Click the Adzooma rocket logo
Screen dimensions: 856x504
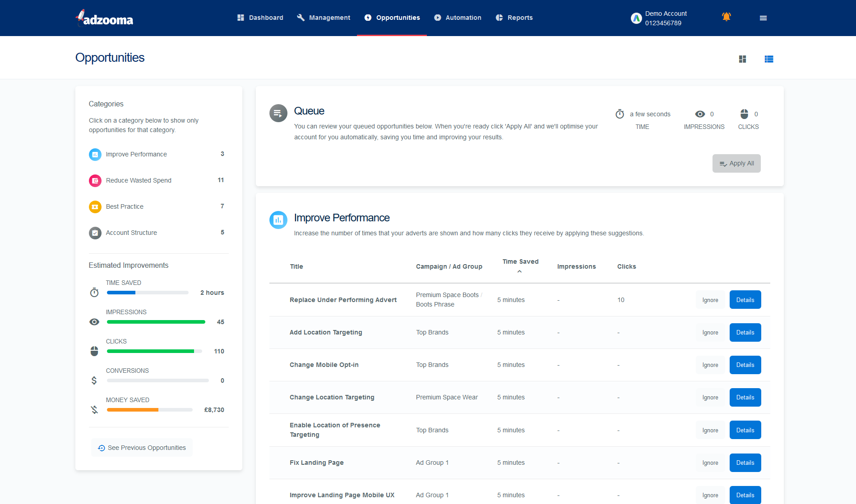104,18
